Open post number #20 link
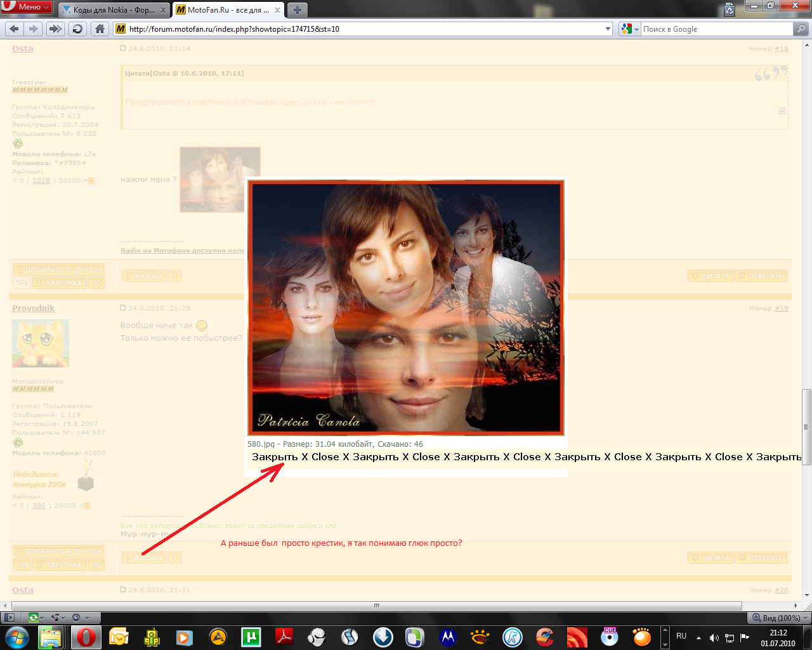Viewport: 812px width, 650px height. [x=781, y=590]
